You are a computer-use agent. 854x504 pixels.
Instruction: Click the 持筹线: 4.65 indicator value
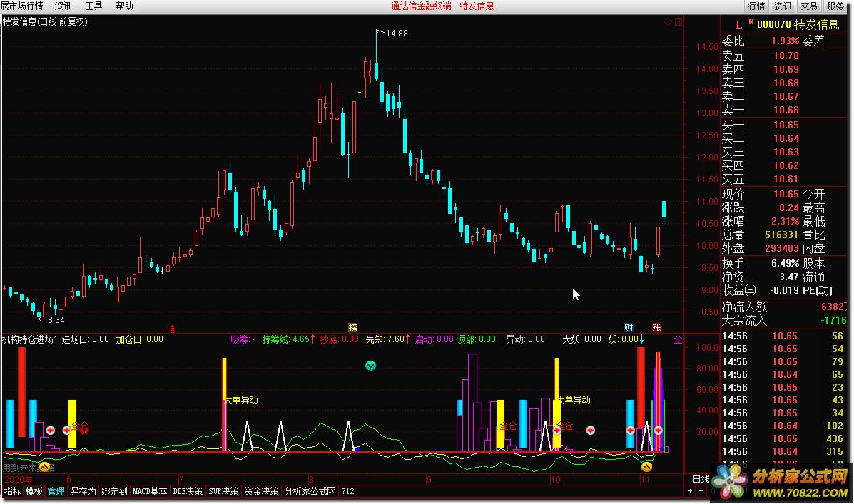[286, 339]
